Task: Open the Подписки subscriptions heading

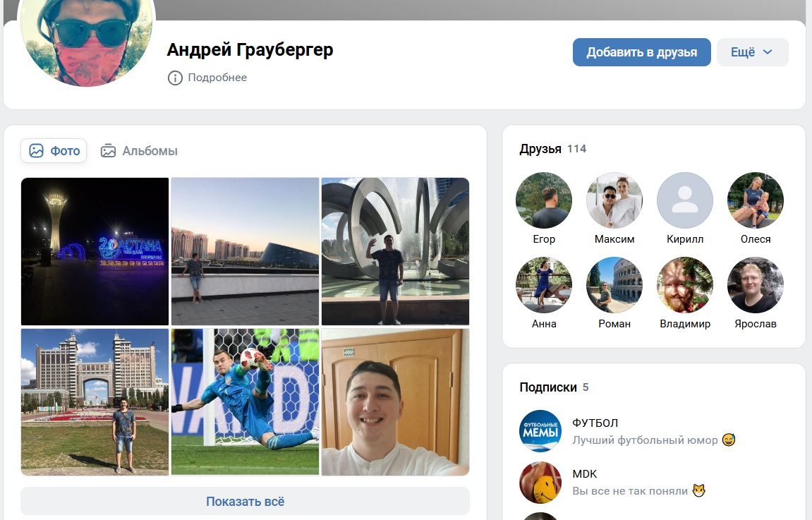Action: (548, 387)
